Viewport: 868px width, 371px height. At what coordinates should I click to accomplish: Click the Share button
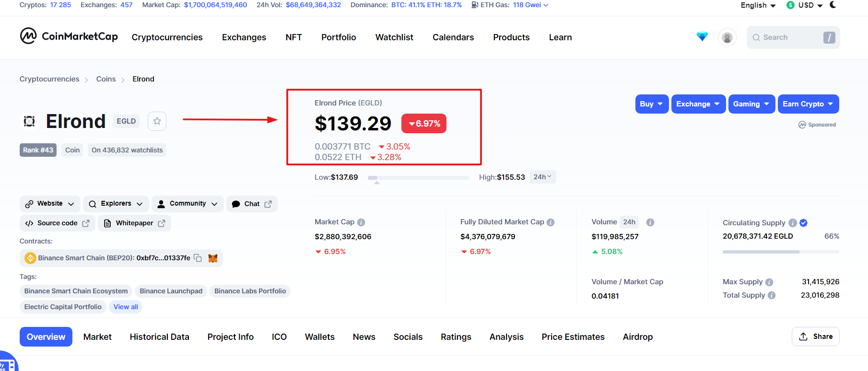[x=815, y=336]
